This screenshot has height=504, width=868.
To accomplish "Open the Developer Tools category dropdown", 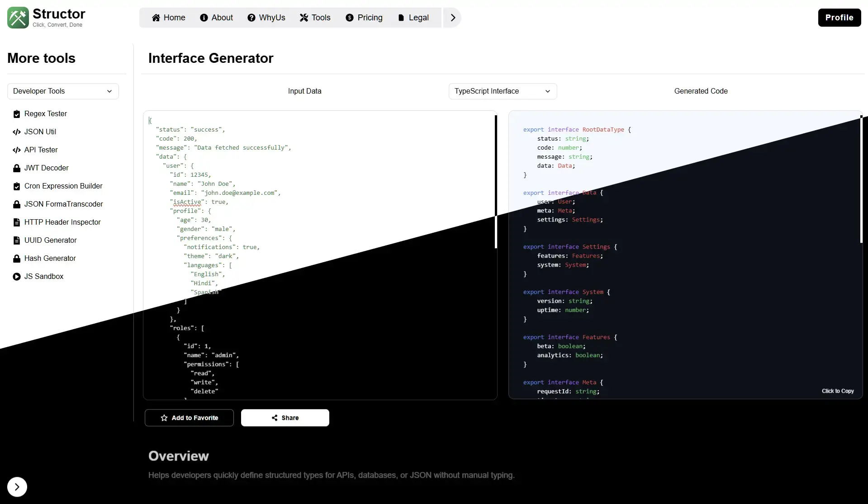I will tap(63, 91).
